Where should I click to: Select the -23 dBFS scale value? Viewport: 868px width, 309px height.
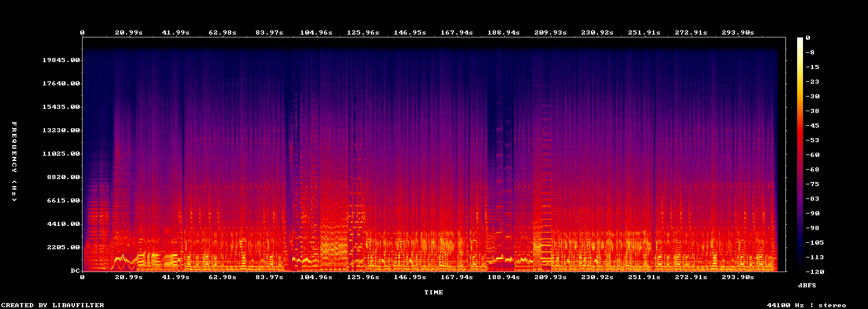[811, 81]
